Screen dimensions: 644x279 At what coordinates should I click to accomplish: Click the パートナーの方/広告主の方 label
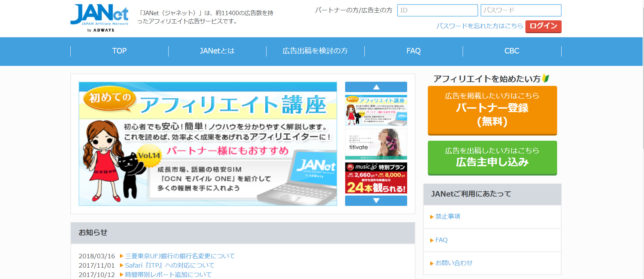coord(354,10)
